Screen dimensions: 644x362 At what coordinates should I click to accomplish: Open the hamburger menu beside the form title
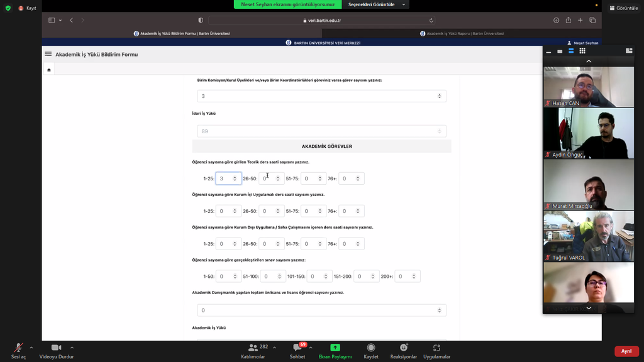pyautogui.click(x=48, y=54)
